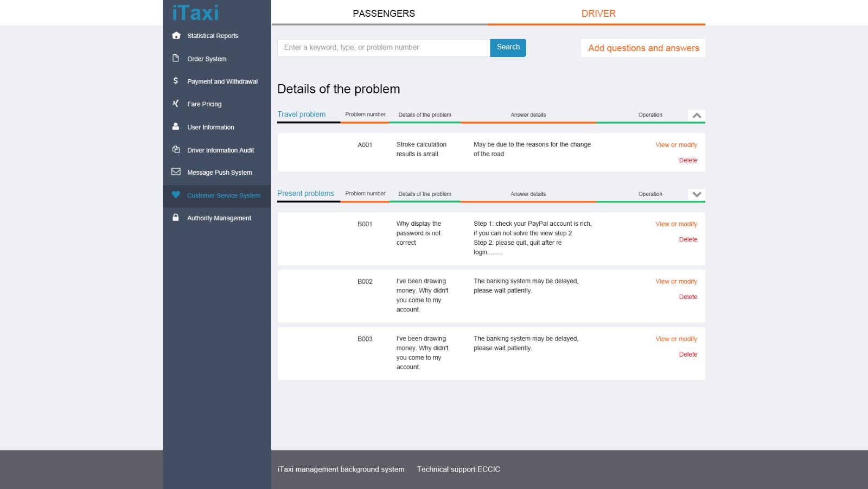Click the document icon for Order System

click(176, 58)
